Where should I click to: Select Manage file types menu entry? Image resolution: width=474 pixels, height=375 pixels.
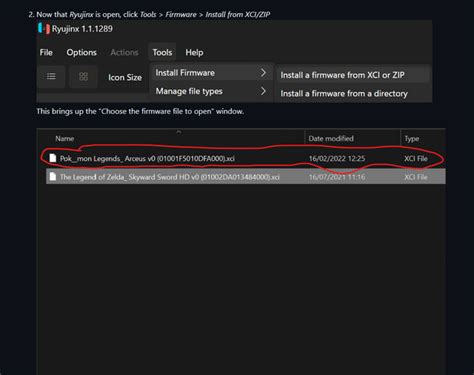click(211, 91)
